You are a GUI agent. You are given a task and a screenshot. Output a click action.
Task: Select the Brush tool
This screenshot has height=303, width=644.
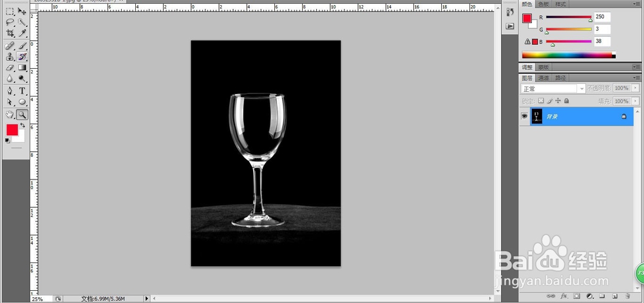(x=22, y=46)
